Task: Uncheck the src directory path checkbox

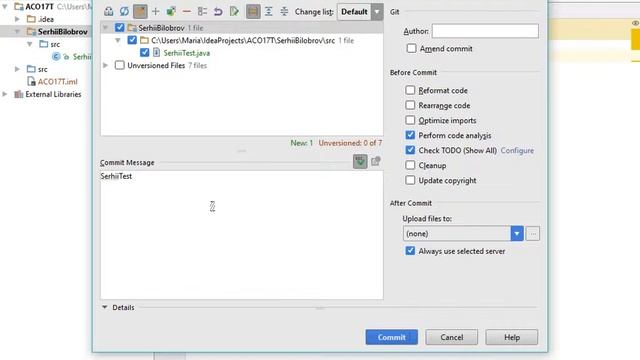Action: pyautogui.click(x=132, y=40)
